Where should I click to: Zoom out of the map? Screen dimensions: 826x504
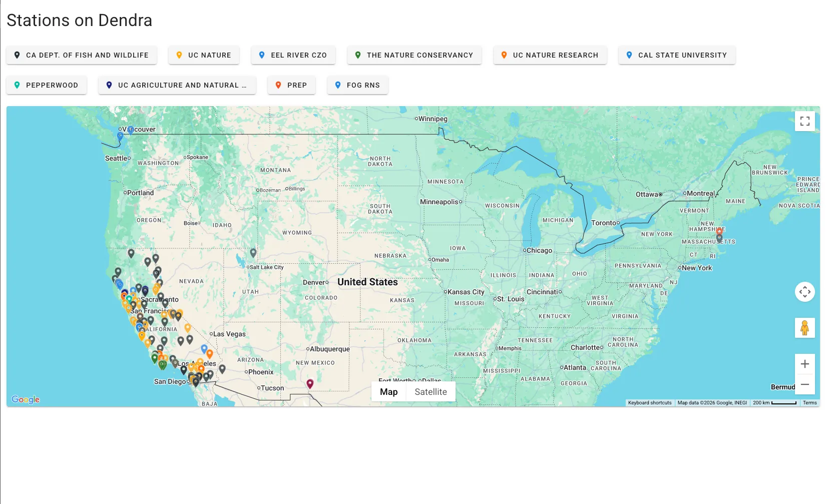[x=805, y=384]
